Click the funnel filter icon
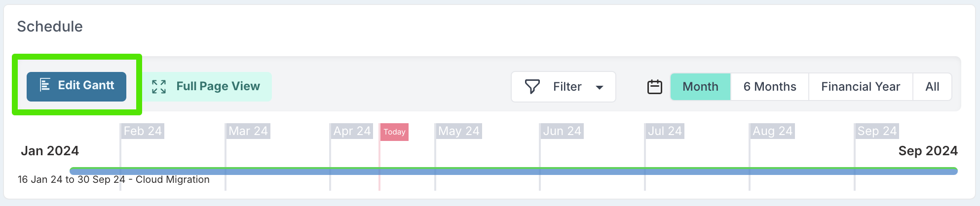This screenshot has height=206, width=980. (532, 87)
